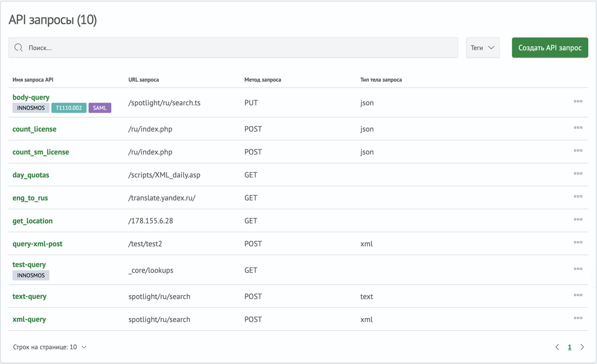
Task: Open the rows per page selector
Action: 50,347
